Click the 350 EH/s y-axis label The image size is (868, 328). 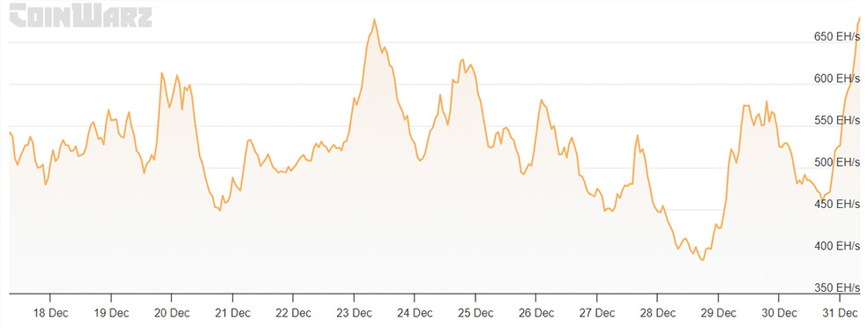point(837,288)
